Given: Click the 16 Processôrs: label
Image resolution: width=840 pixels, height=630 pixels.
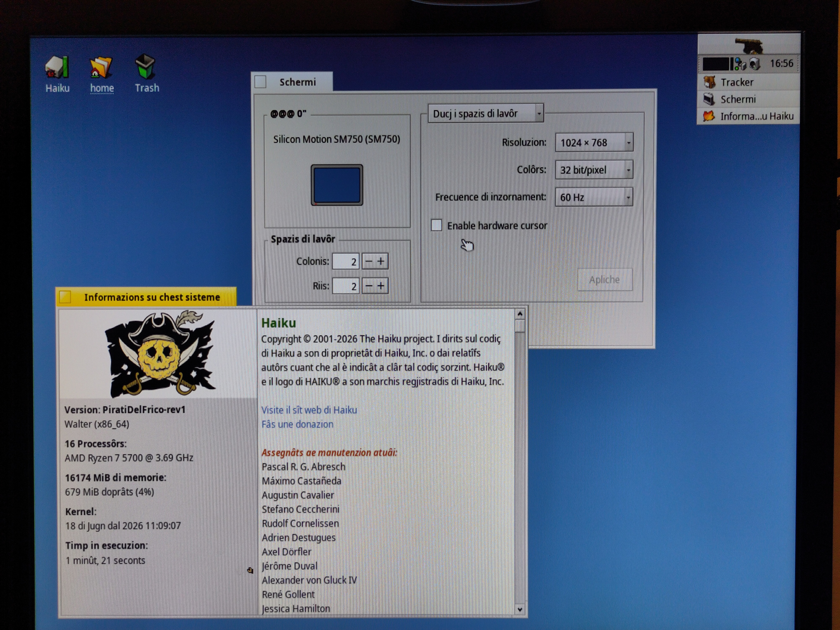Looking at the screenshot, I should pyautogui.click(x=96, y=444).
